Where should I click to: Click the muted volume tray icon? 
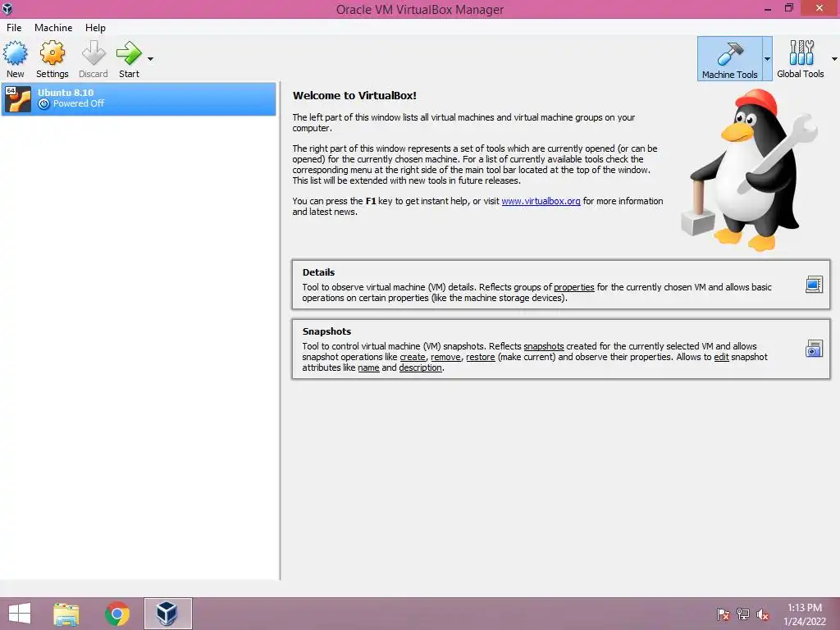point(763,614)
